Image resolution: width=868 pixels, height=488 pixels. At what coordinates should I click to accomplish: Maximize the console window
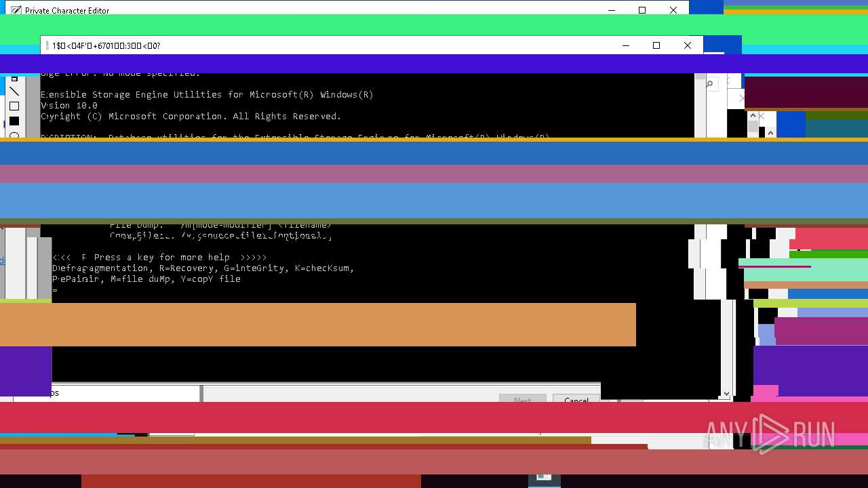point(656,45)
